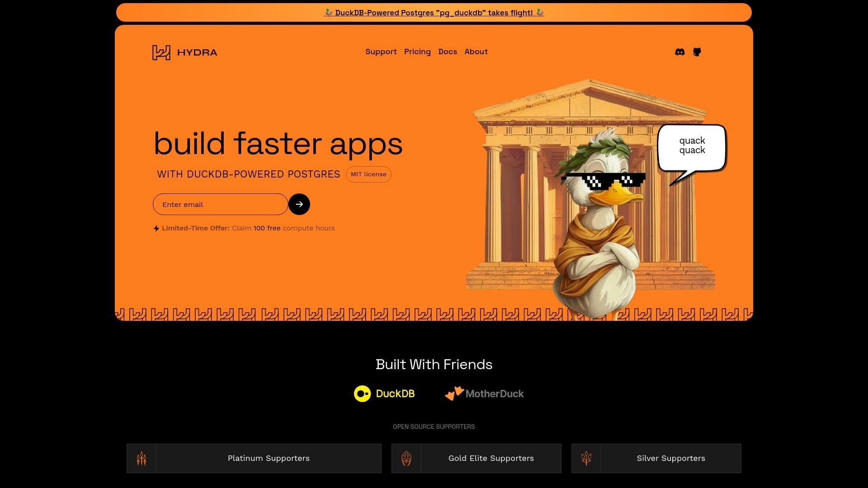
Task: Click the Platinum Supporters tier icon
Action: pyautogui.click(x=142, y=458)
